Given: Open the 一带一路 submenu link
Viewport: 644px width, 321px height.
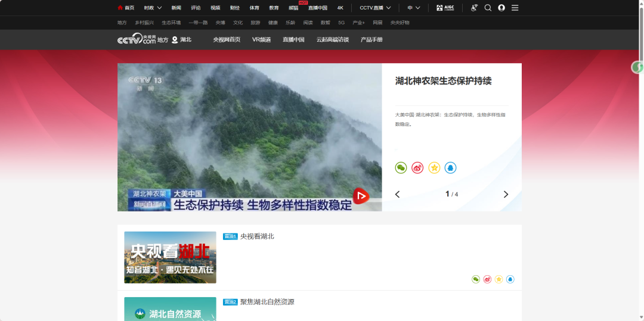Looking at the screenshot, I should pyautogui.click(x=198, y=23).
